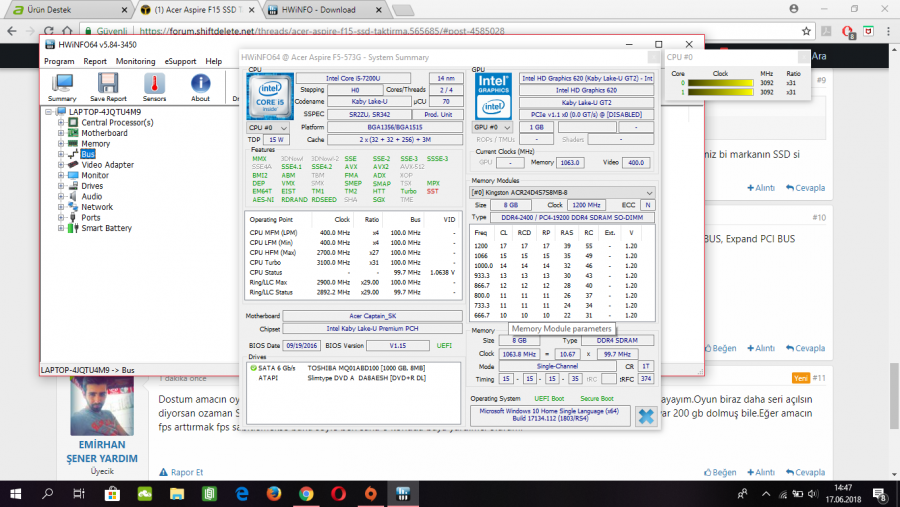Open the CPU #0 selector dropdown
The width and height of the screenshot is (900, 507).
tap(267, 127)
